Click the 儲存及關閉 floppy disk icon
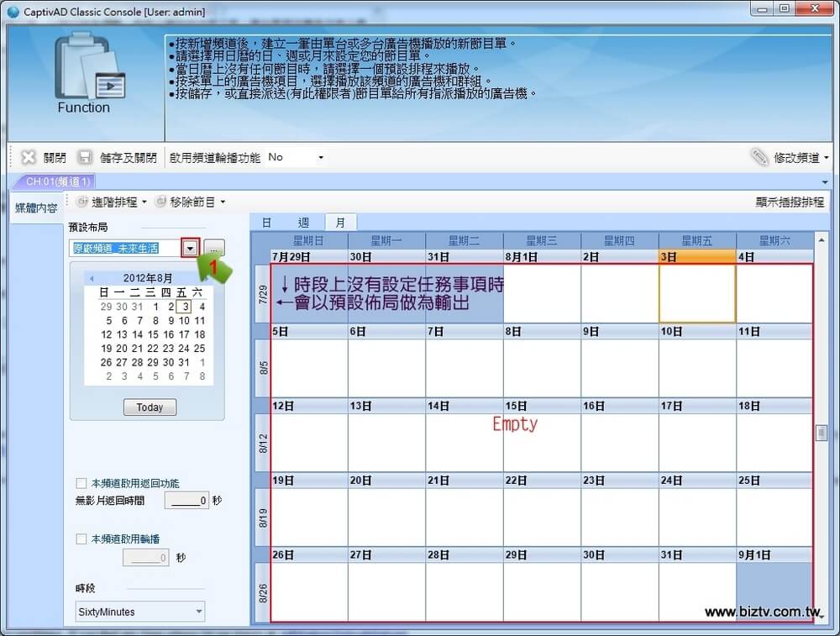Viewport: 840px width, 636px height. tap(85, 157)
